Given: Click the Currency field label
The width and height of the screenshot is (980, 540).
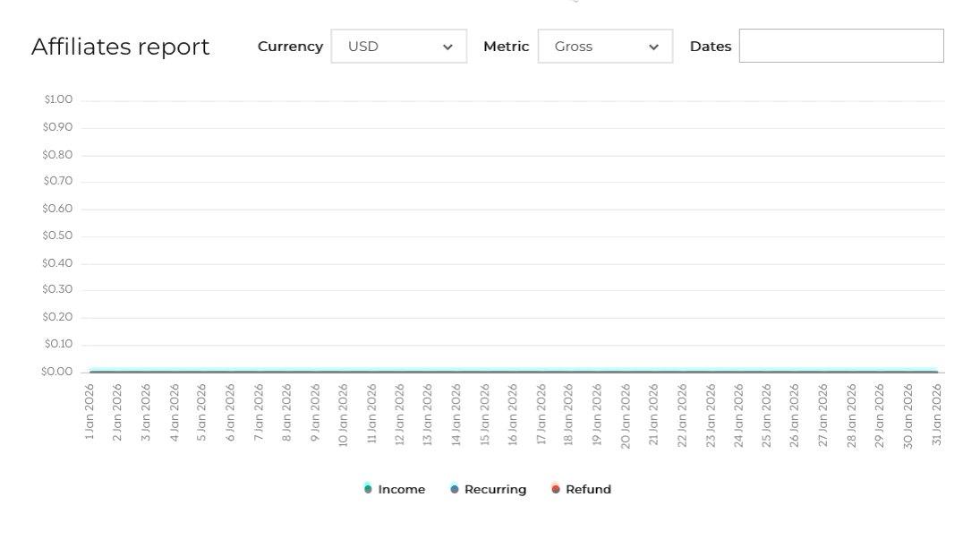Looking at the screenshot, I should (x=290, y=47).
